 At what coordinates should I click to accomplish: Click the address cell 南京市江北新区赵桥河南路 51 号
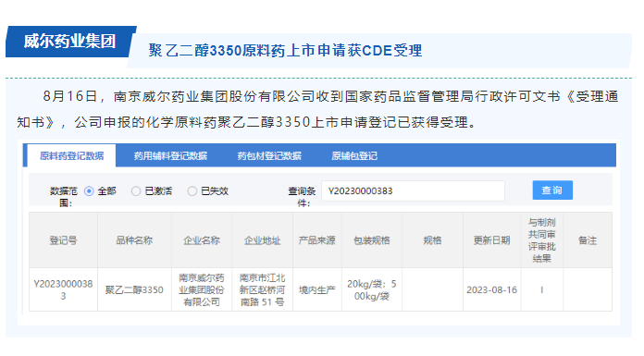point(263,289)
